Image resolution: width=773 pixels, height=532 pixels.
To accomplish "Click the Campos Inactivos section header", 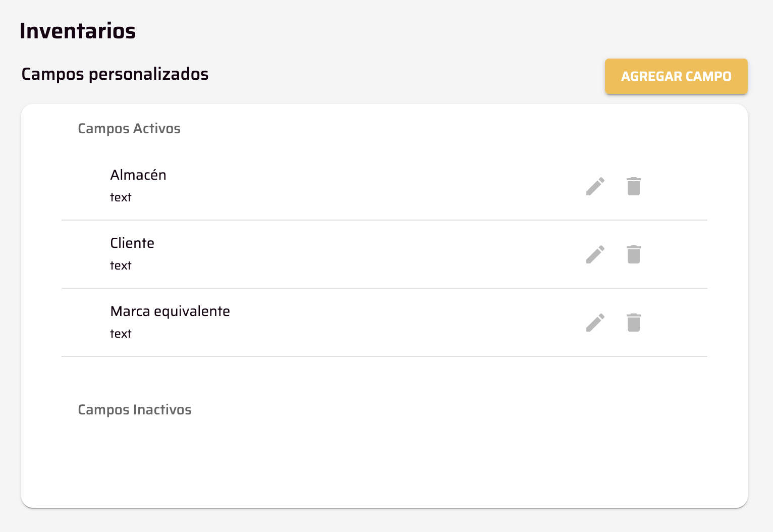I will pyautogui.click(x=135, y=410).
